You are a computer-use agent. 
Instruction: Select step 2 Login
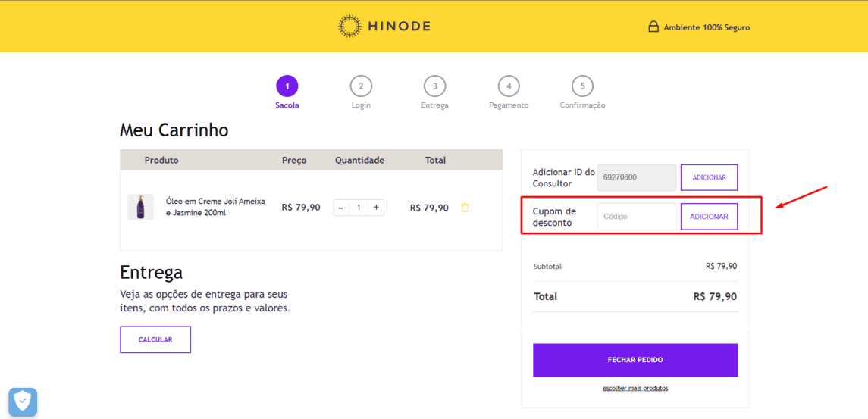[x=361, y=92]
